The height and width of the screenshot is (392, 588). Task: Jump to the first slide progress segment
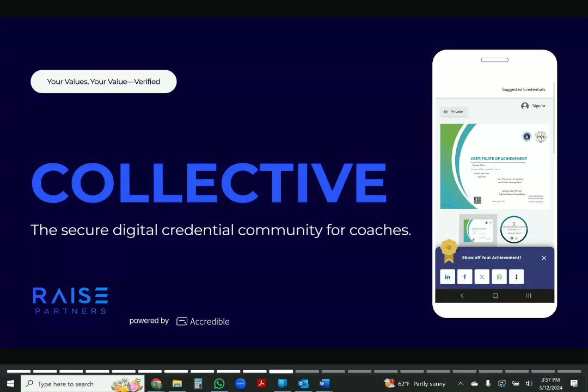(x=19, y=371)
